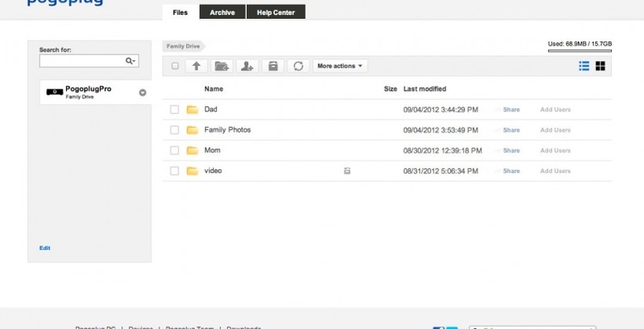The image size is (644, 329).
Task: Click the add user toolbar icon
Action: [247, 66]
